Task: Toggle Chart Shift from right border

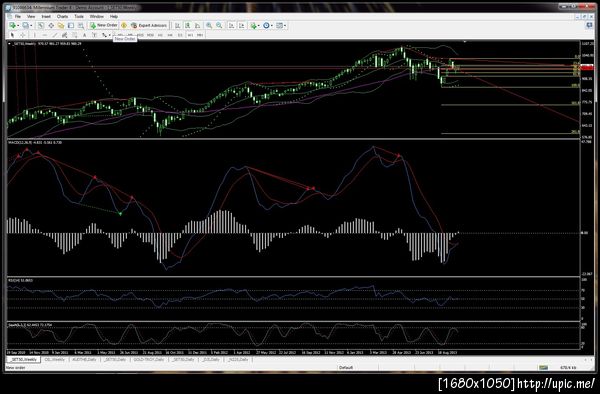Action: click(241, 25)
